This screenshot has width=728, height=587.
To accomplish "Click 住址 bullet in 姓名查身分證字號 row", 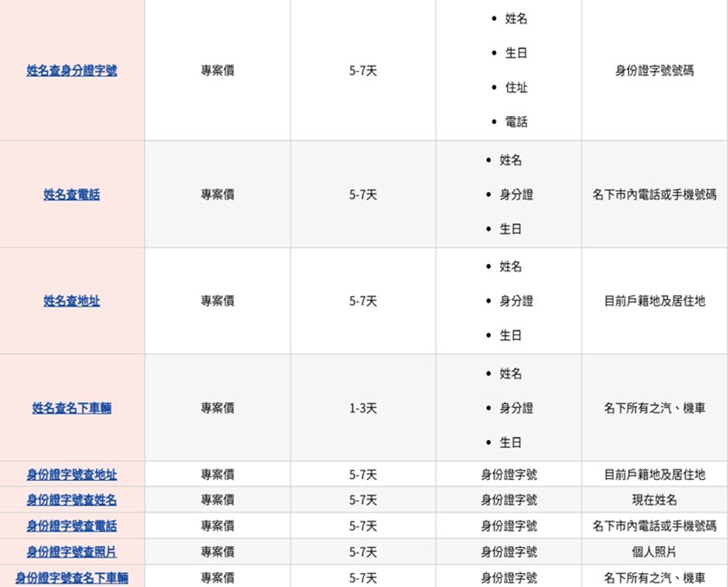I will (516, 87).
